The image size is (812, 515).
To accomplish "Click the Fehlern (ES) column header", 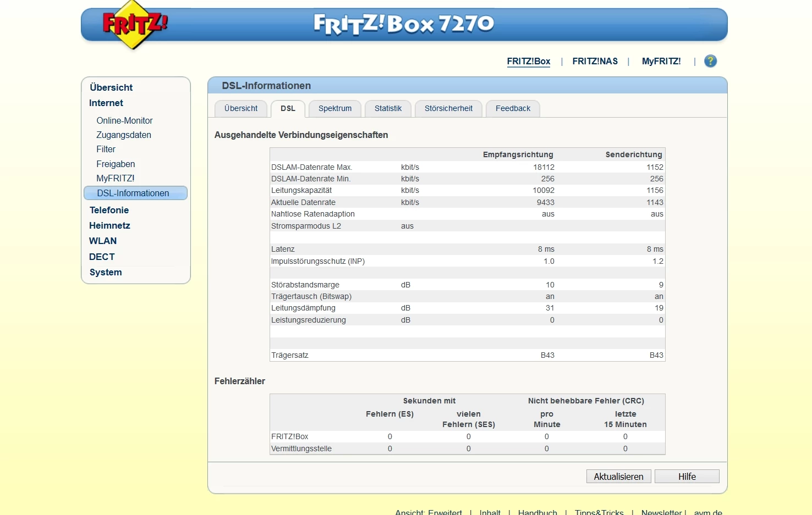I will click(x=389, y=414).
